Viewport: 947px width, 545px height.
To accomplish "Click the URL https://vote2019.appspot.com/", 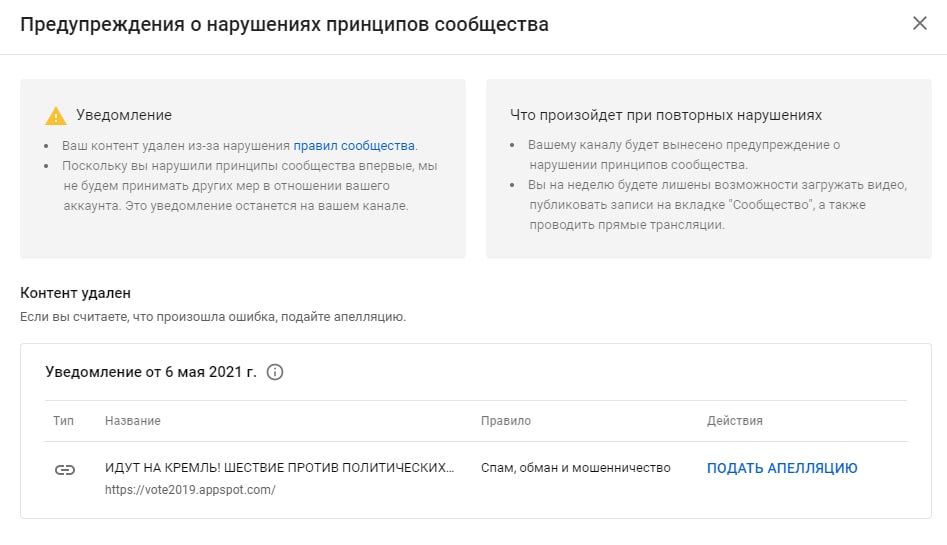I will (190, 490).
